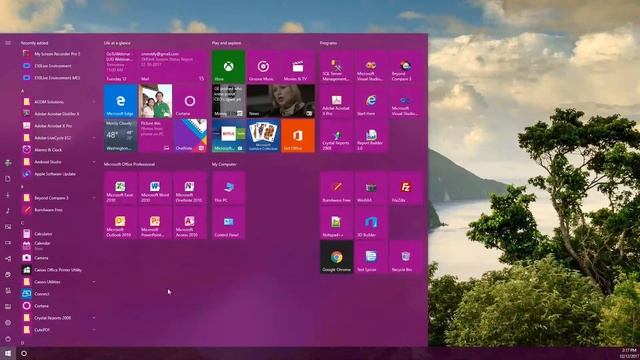This screenshot has height=360, width=640.
Task: Open Adobe Acrobat Distiller X in app list
Action: click(60, 113)
